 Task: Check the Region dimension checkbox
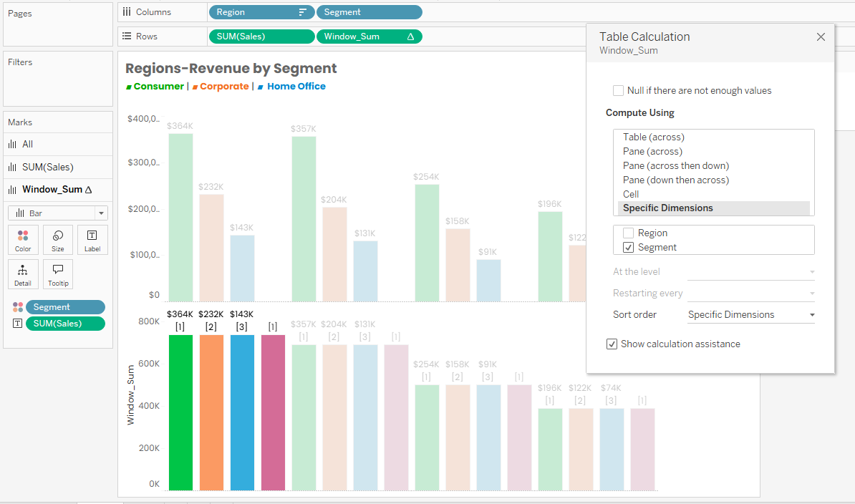click(628, 233)
